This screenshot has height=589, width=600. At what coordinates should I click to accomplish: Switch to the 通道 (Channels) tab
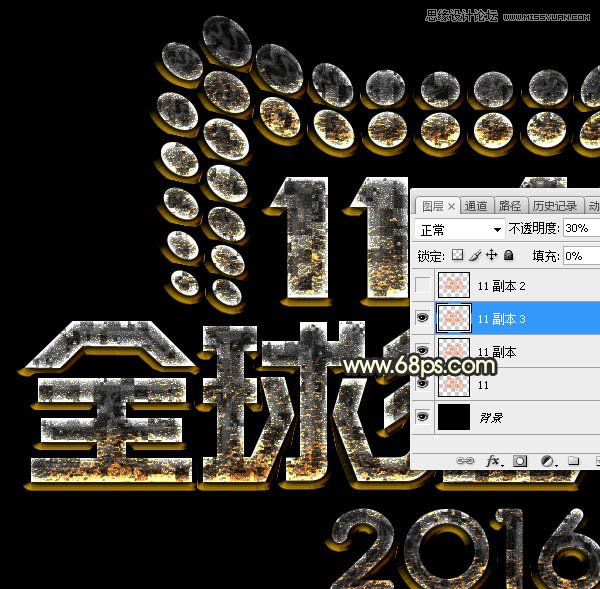(476, 206)
